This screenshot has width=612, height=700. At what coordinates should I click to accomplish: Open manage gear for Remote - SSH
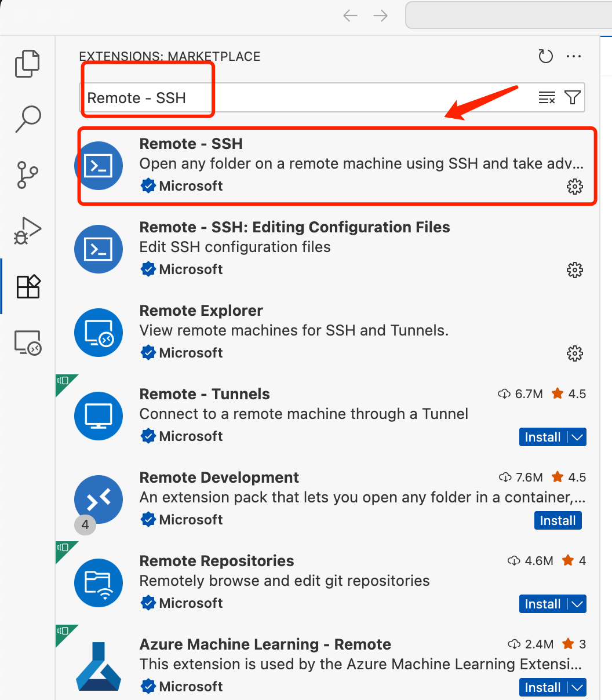click(x=574, y=186)
